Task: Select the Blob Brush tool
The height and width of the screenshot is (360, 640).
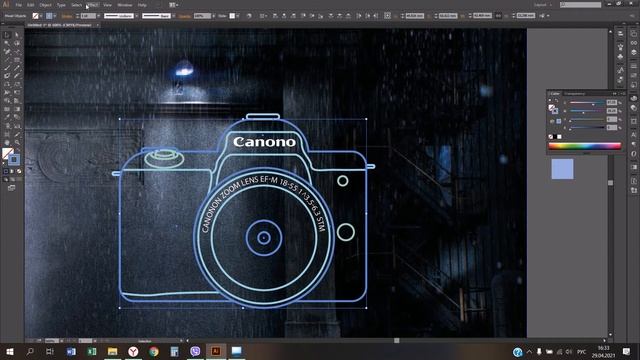Action: (7, 76)
